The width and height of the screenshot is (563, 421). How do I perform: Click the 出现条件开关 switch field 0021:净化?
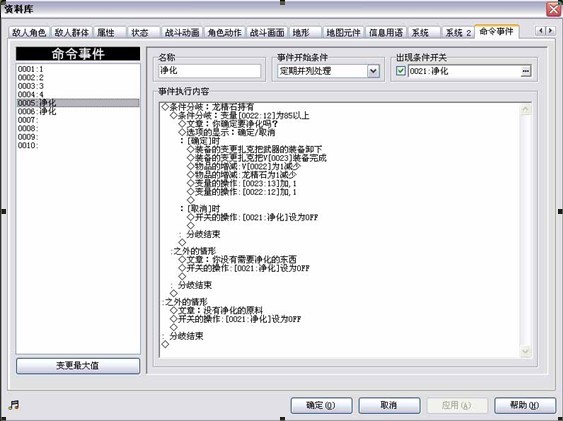465,71
